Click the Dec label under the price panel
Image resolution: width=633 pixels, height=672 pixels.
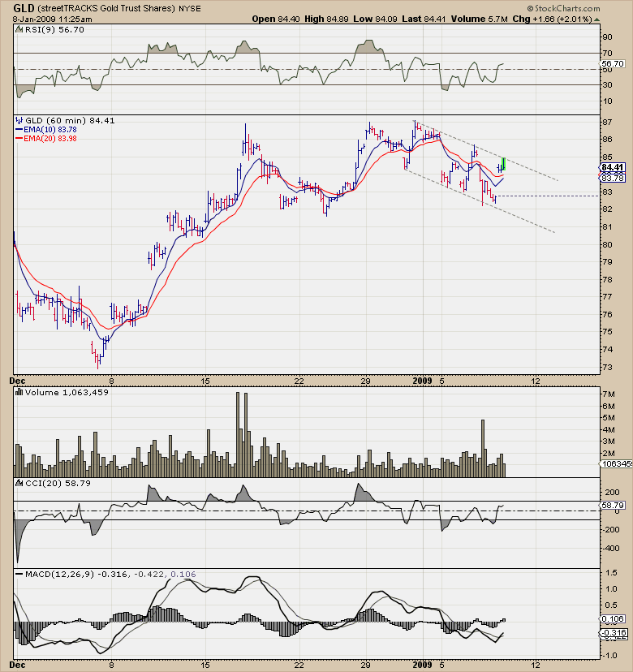(17, 381)
